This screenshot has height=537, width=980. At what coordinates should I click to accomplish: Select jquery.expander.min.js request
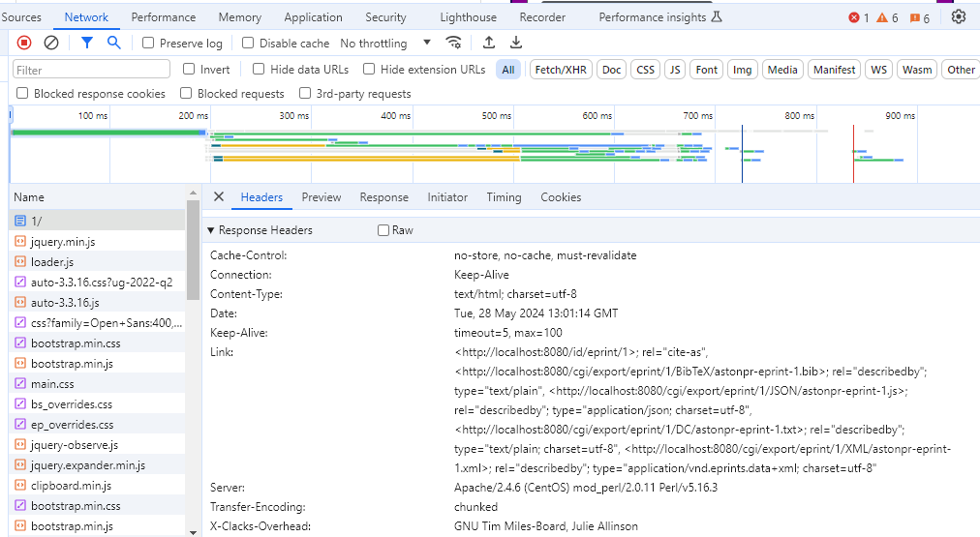98,465
